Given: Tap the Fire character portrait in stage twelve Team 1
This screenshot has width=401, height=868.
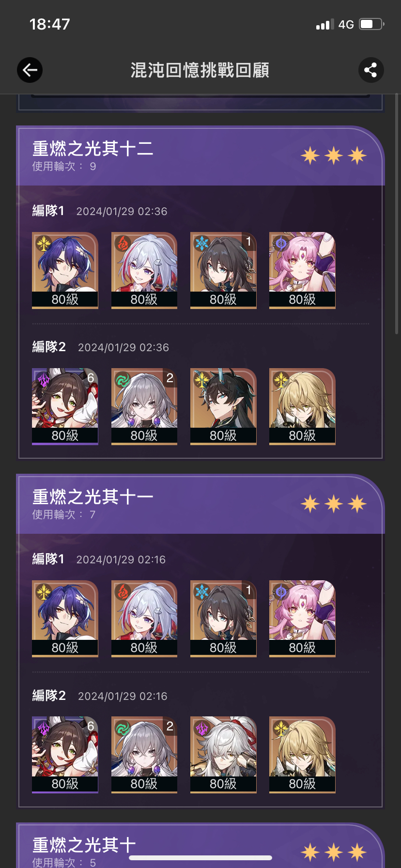Looking at the screenshot, I should tap(144, 270).
